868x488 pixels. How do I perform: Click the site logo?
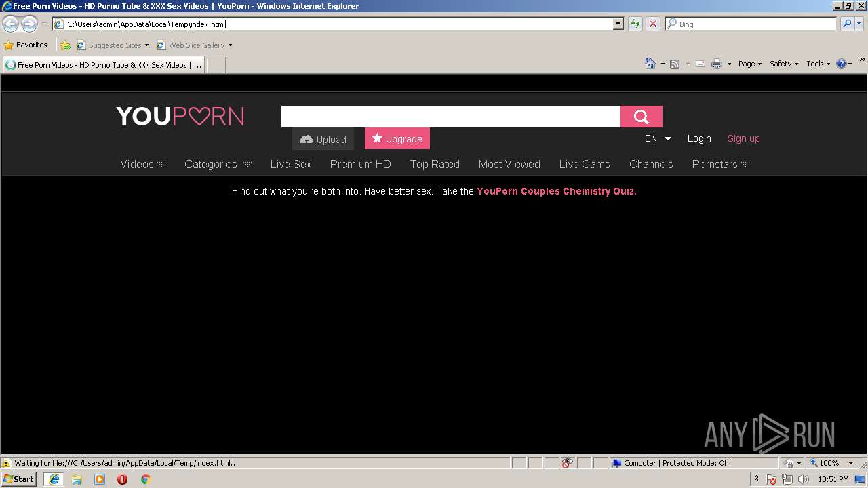tap(180, 117)
